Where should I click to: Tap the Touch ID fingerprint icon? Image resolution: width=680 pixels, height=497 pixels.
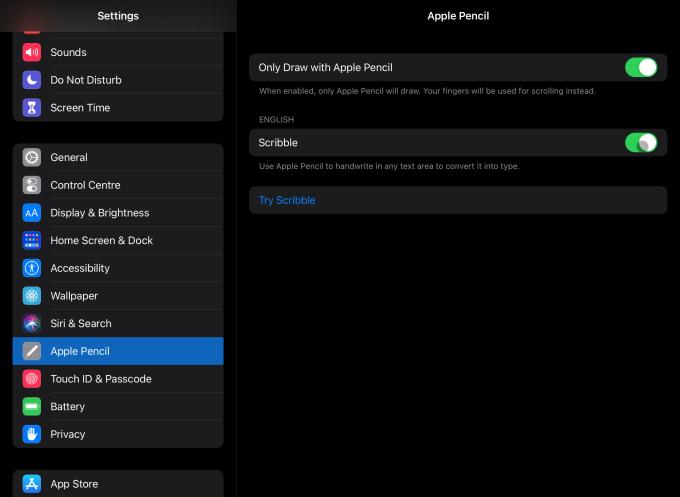pyautogui.click(x=32, y=379)
